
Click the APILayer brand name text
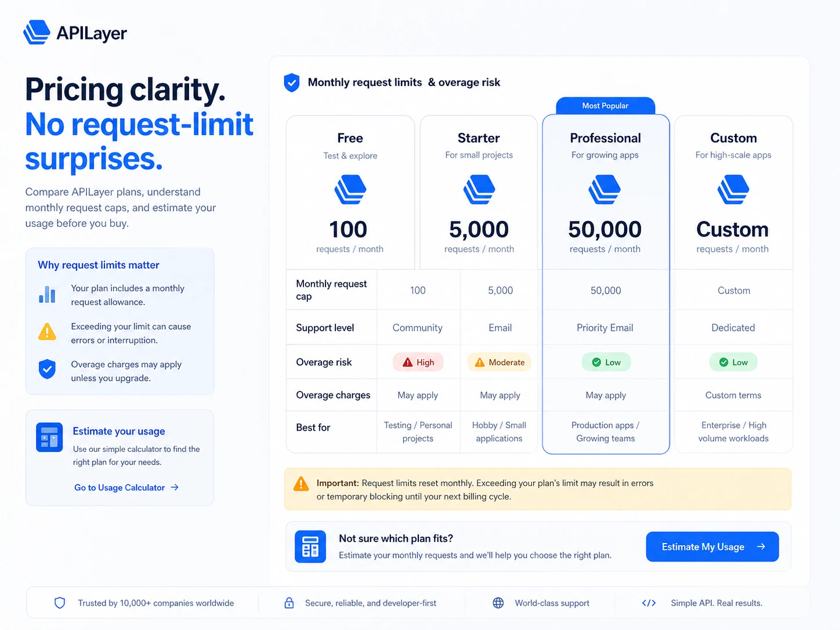point(92,33)
